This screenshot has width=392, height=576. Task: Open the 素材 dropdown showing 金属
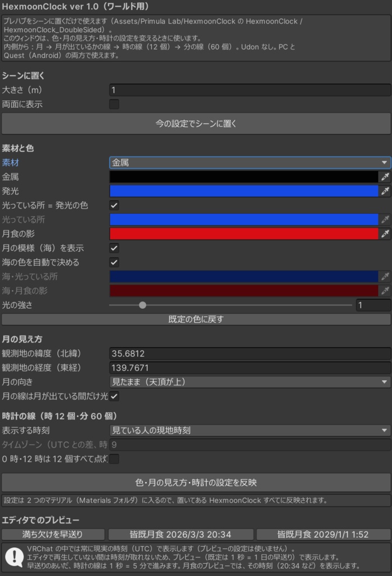tap(250, 163)
